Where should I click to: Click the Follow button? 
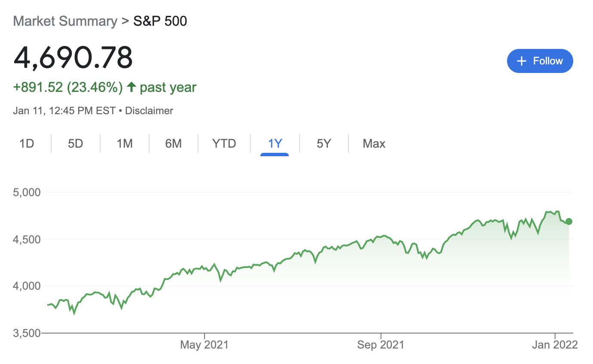[x=540, y=61]
